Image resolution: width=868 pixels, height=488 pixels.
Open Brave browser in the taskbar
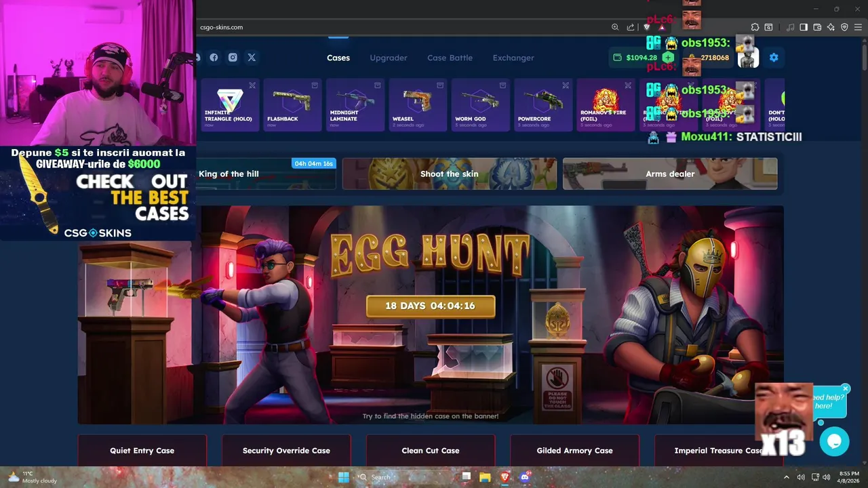click(505, 477)
